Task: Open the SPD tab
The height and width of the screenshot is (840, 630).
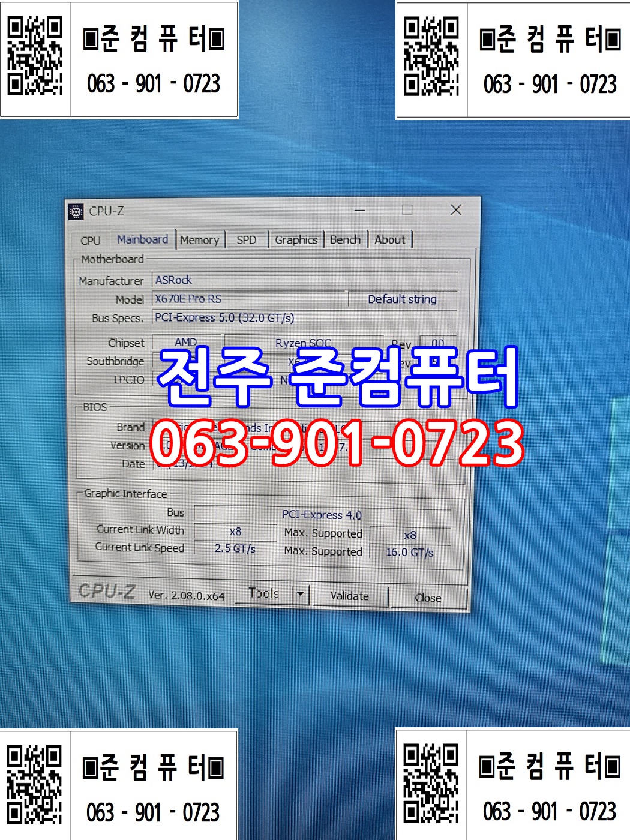Action: pos(246,240)
